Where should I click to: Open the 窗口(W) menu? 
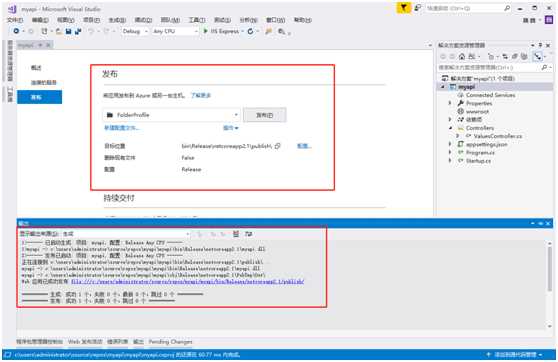click(275, 20)
